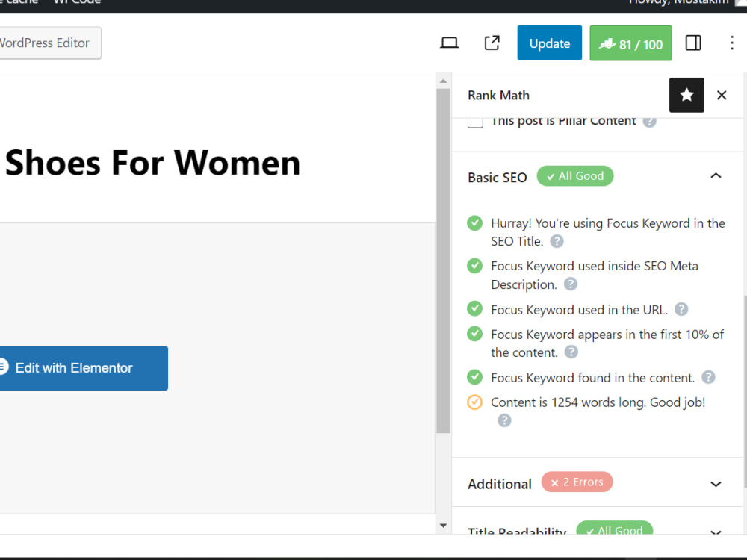Click editor scrollbar down arrow
The height and width of the screenshot is (560, 747).
click(444, 526)
